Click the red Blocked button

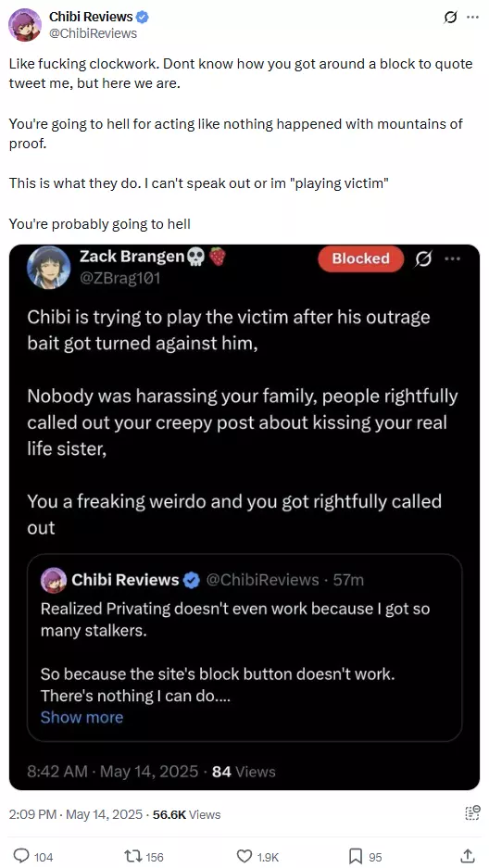(x=360, y=258)
